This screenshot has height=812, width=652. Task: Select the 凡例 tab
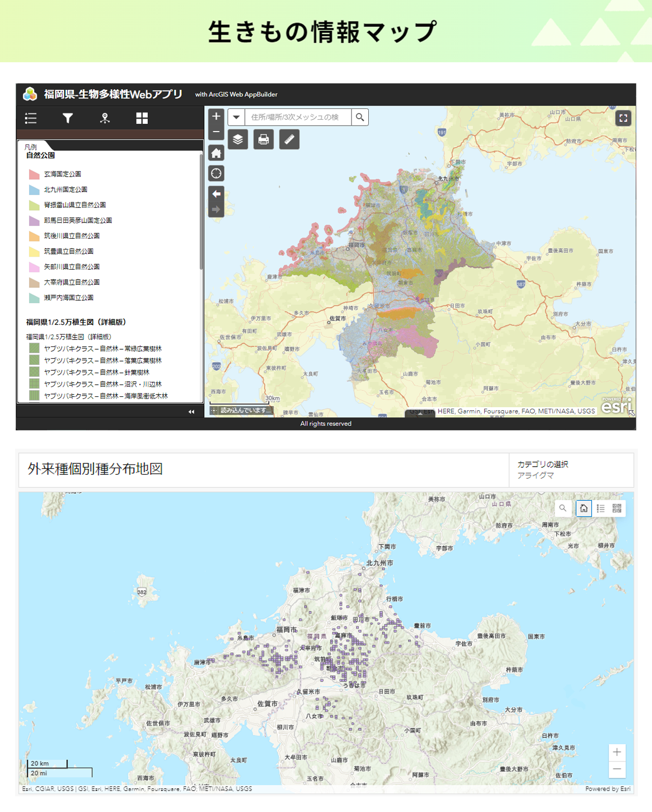tap(31, 147)
